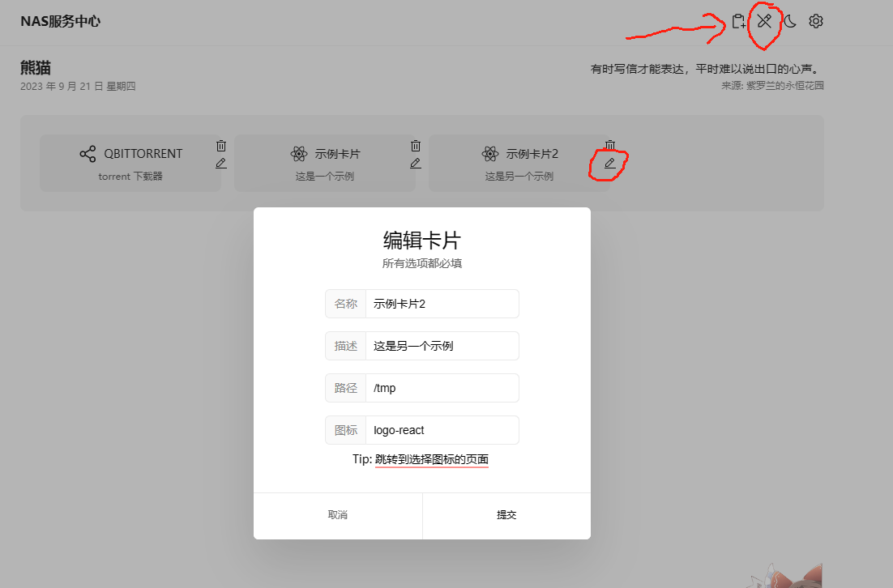893x588 pixels.
Task: Click the 所有选项都必填 subtitle
Action: click(422, 263)
